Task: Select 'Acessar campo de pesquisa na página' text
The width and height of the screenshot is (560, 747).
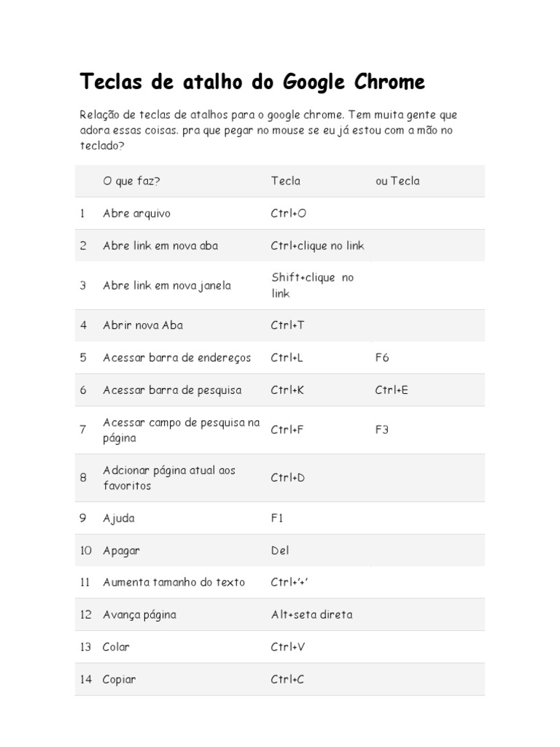Action: coord(181,430)
